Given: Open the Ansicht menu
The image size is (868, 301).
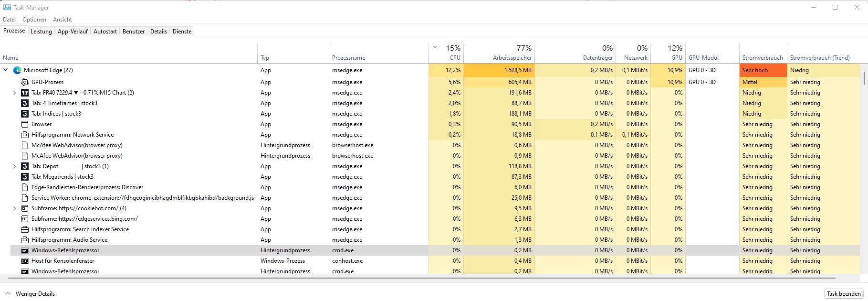Looking at the screenshot, I should [x=63, y=20].
